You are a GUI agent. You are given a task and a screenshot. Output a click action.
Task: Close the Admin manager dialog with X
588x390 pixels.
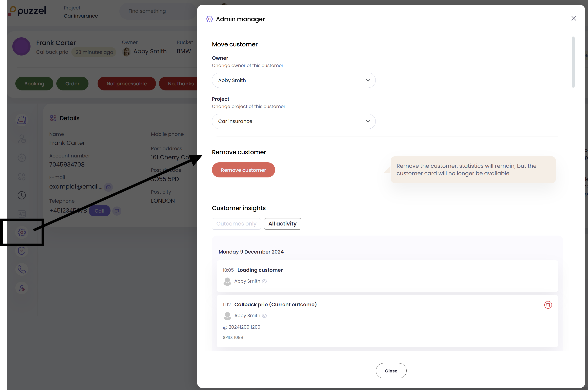pyautogui.click(x=574, y=18)
